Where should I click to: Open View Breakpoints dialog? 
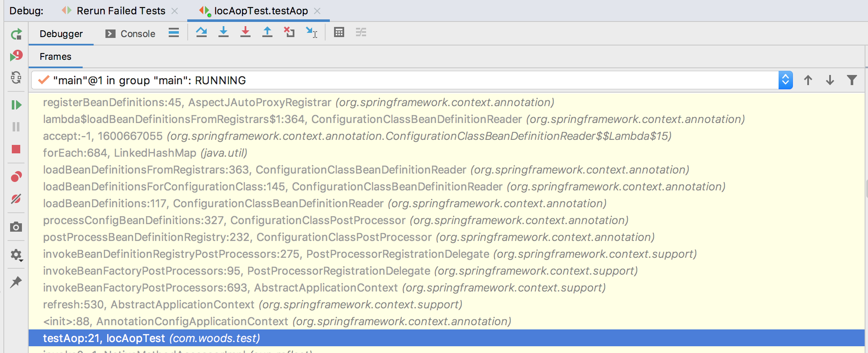tap(16, 176)
